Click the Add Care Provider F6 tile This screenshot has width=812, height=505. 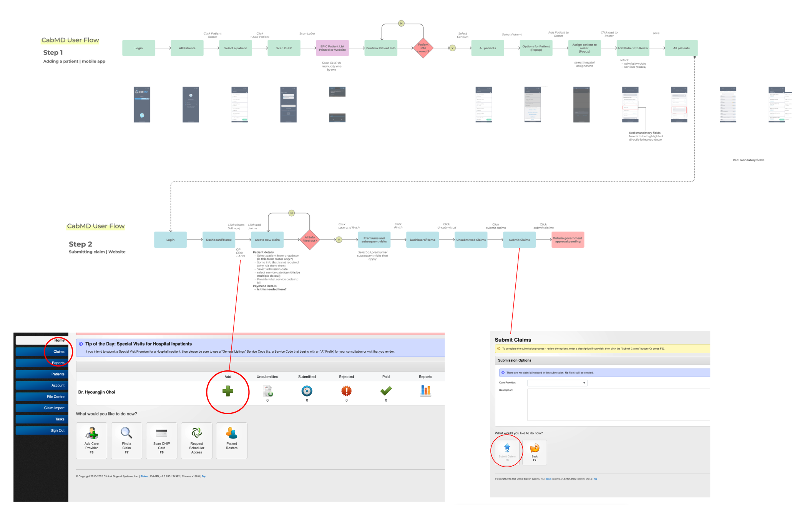(91, 440)
